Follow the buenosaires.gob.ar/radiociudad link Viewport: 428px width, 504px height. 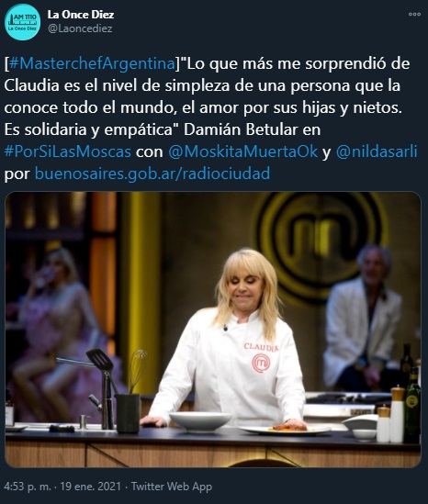[152, 174]
